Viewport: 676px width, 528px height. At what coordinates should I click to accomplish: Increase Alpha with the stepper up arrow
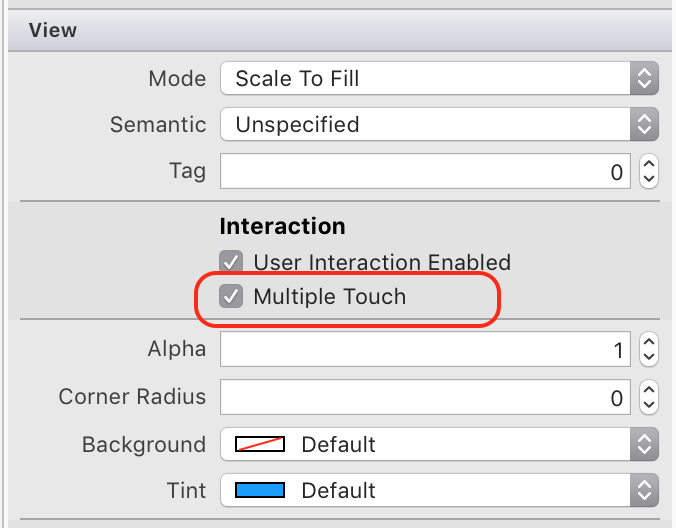[x=649, y=343]
